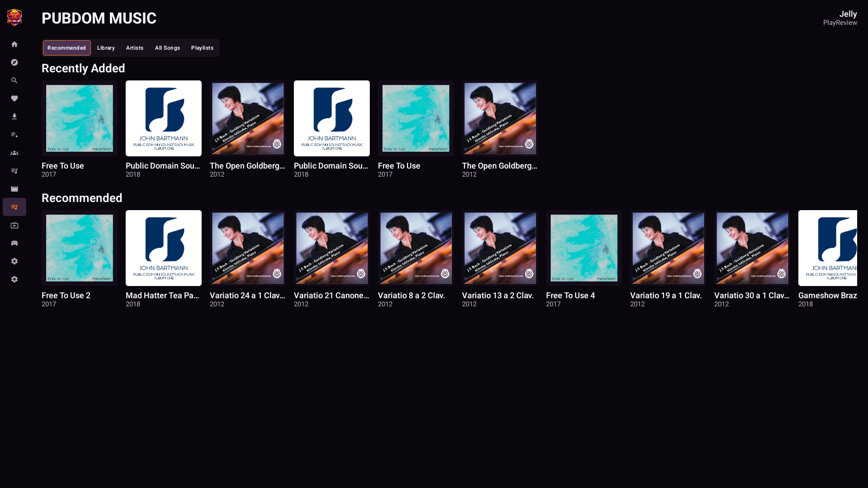Click the 'Variatio 19 a 1 Clav.' title

click(x=666, y=296)
